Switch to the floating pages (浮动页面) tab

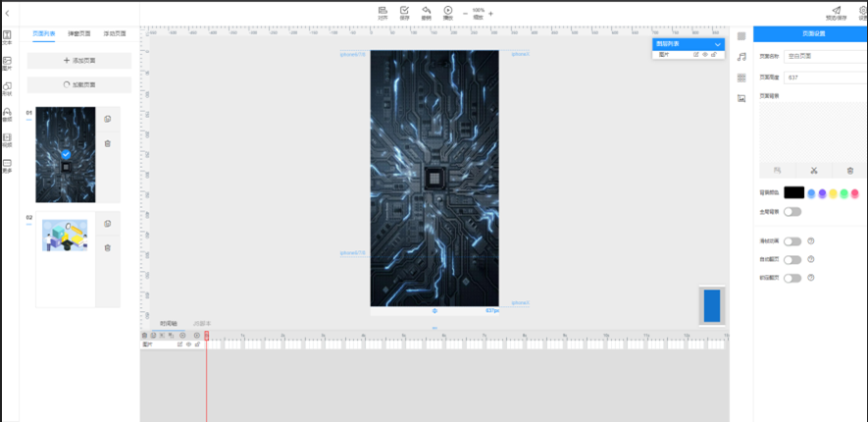click(x=114, y=33)
